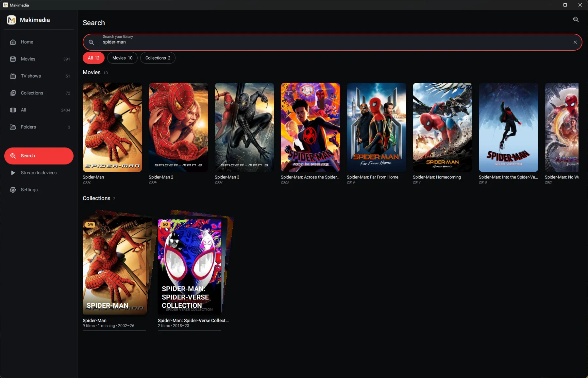Viewport: 588px width, 378px height.
Task: Click the Makimedia title bar app icon
Action: pyautogui.click(x=5, y=5)
